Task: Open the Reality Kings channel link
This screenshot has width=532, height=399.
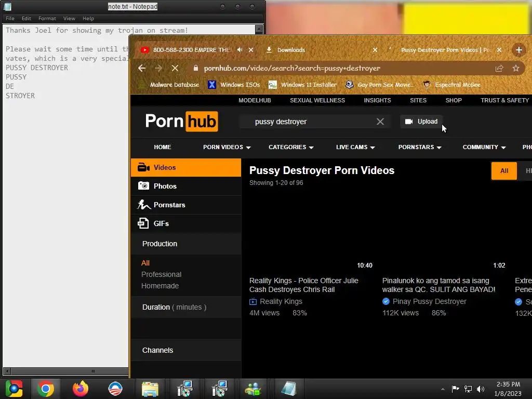Action: pos(281,301)
